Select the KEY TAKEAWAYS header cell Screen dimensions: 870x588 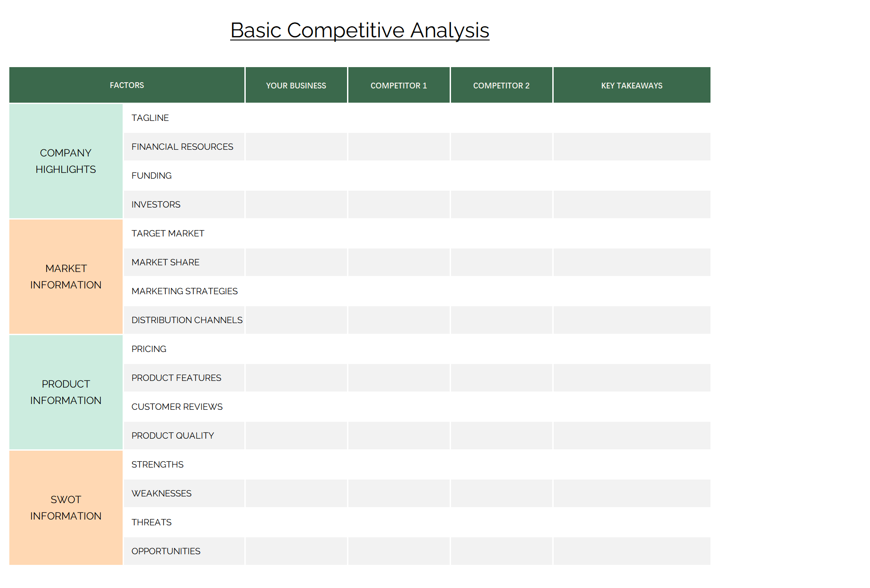tap(632, 85)
